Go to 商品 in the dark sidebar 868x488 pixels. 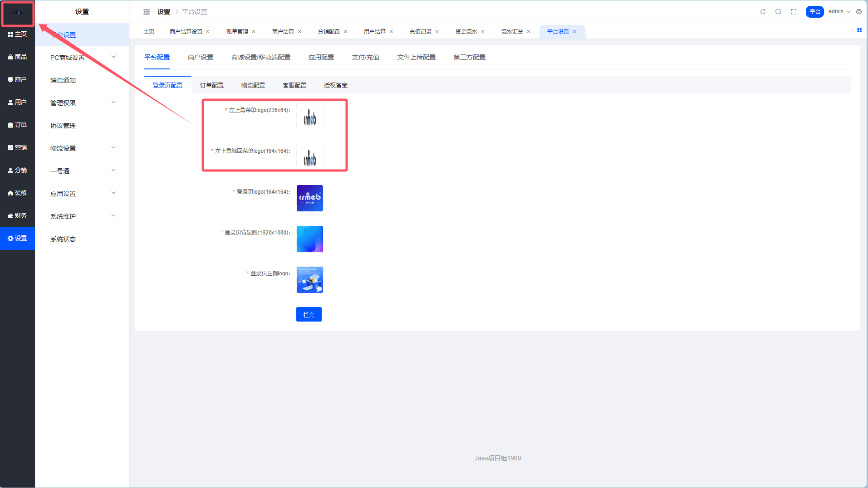[17, 57]
